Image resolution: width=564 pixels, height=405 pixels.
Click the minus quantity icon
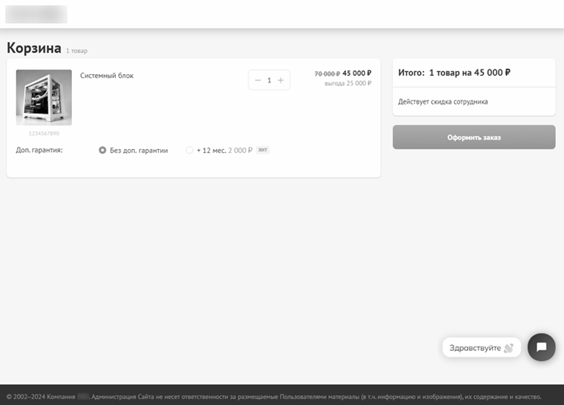(258, 80)
